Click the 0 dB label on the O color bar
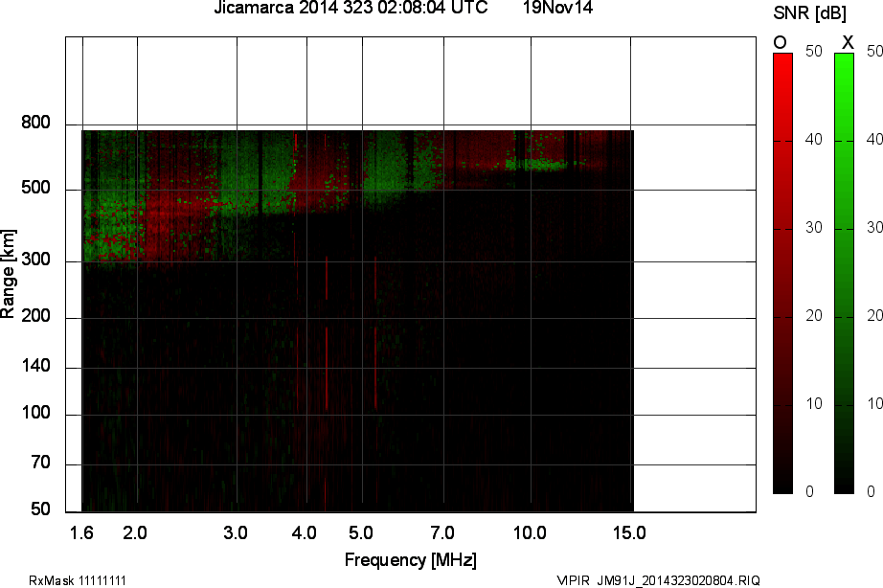Screen dimensions: 883x588 810,491
